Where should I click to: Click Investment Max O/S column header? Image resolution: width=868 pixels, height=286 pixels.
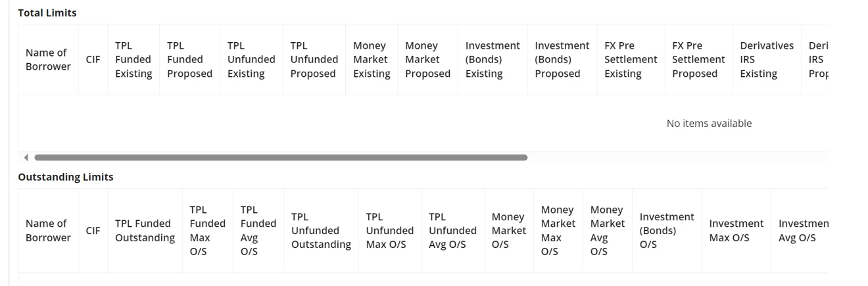click(736, 231)
